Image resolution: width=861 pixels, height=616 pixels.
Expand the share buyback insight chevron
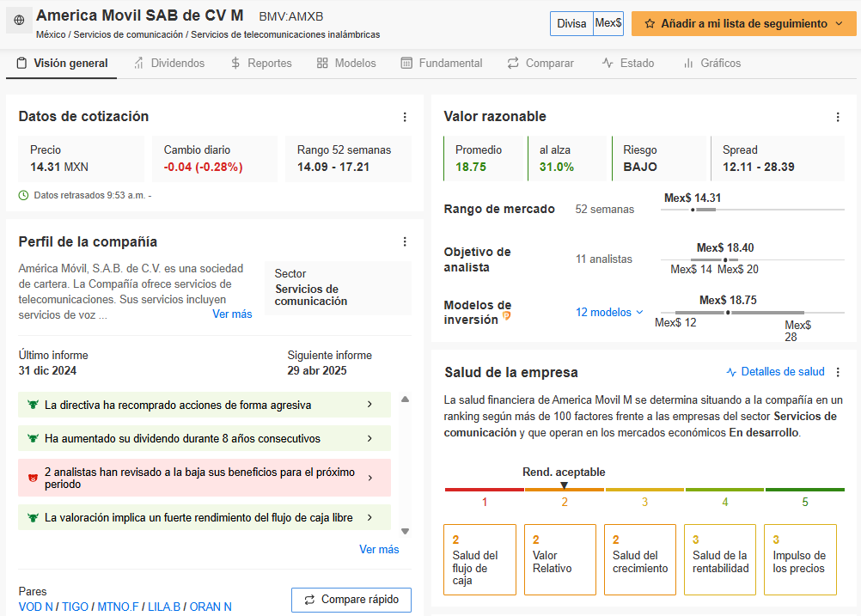pos(369,405)
